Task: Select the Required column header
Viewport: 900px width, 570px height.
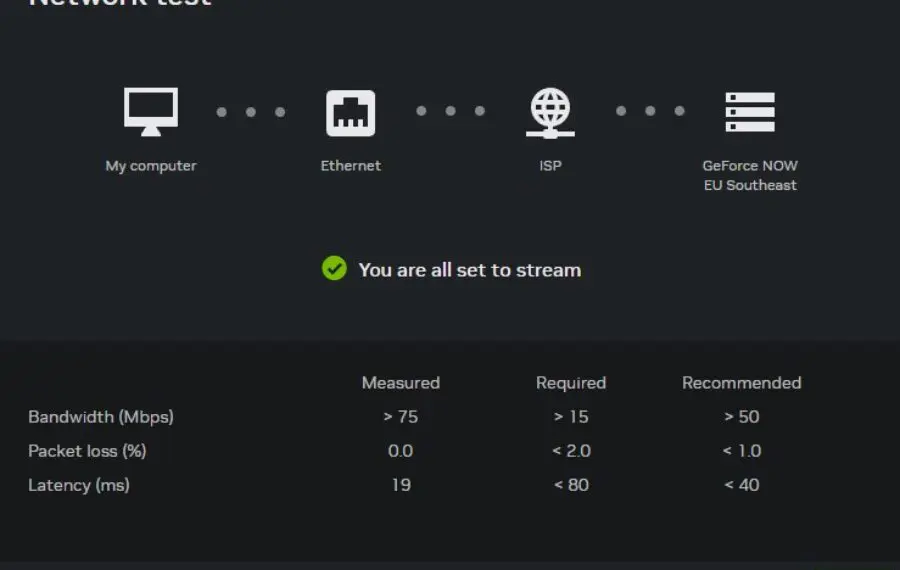Action: 571,383
